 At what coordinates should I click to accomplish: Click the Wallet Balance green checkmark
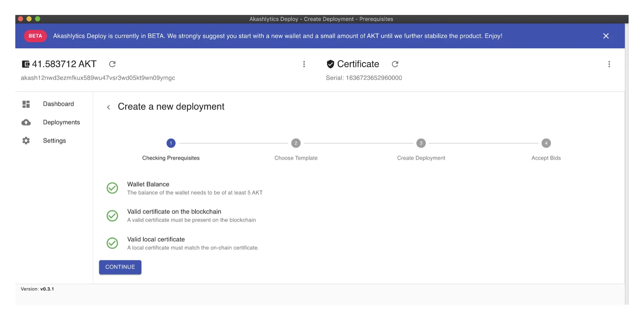click(112, 188)
